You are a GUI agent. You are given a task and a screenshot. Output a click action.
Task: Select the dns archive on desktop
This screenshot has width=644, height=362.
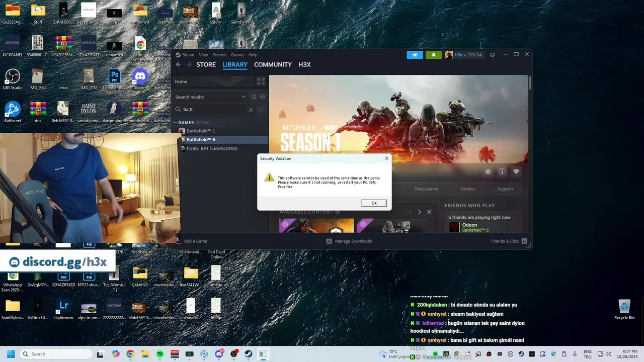(x=38, y=112)
